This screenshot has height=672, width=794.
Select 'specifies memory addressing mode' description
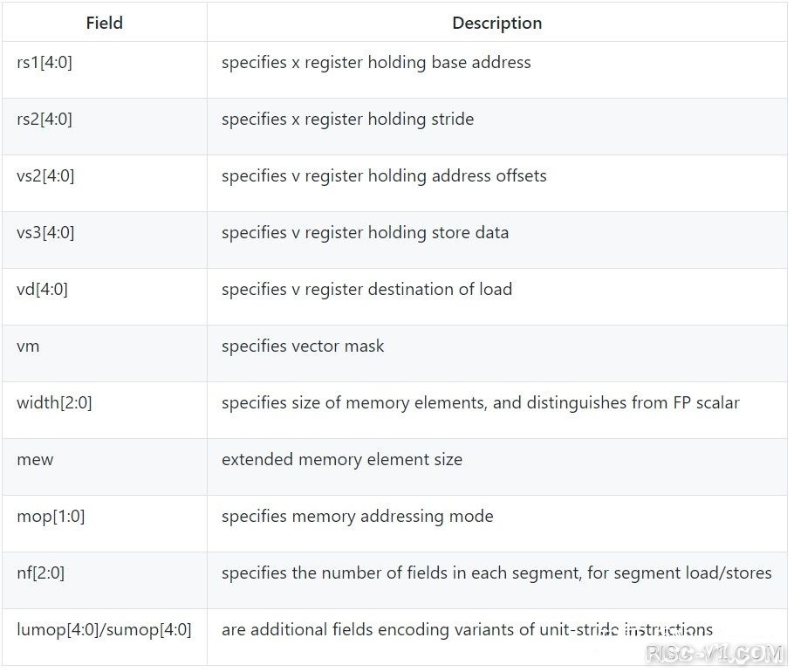pyautogui.click(x=358, y=516)
